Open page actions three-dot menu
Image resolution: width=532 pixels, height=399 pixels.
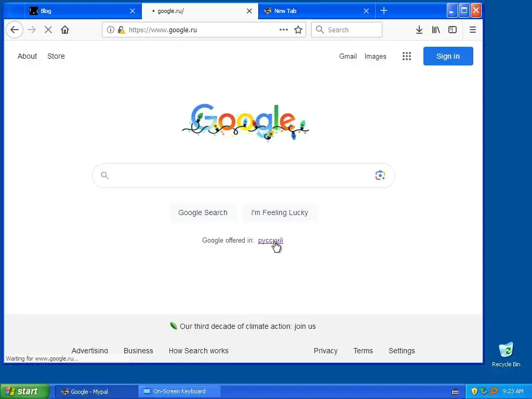click(284, 30)
